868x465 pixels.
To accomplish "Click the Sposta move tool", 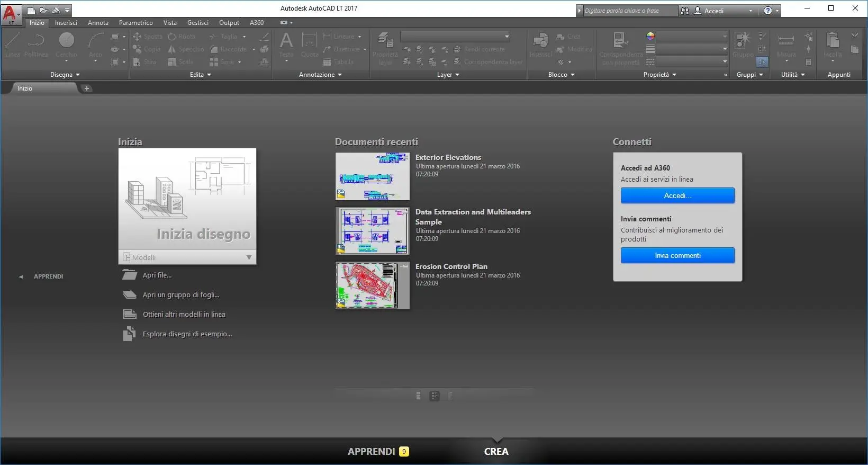I will click(148, 37).
